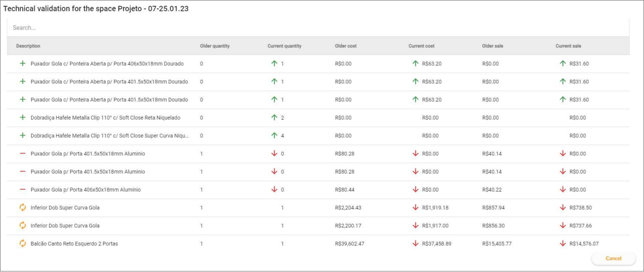Image resolution: width=644 pixels, height=272 pixels.
Task: Click red minus icon for Puxador Gola 406x50x18mm Aluminio
Action: click(22, 190)
